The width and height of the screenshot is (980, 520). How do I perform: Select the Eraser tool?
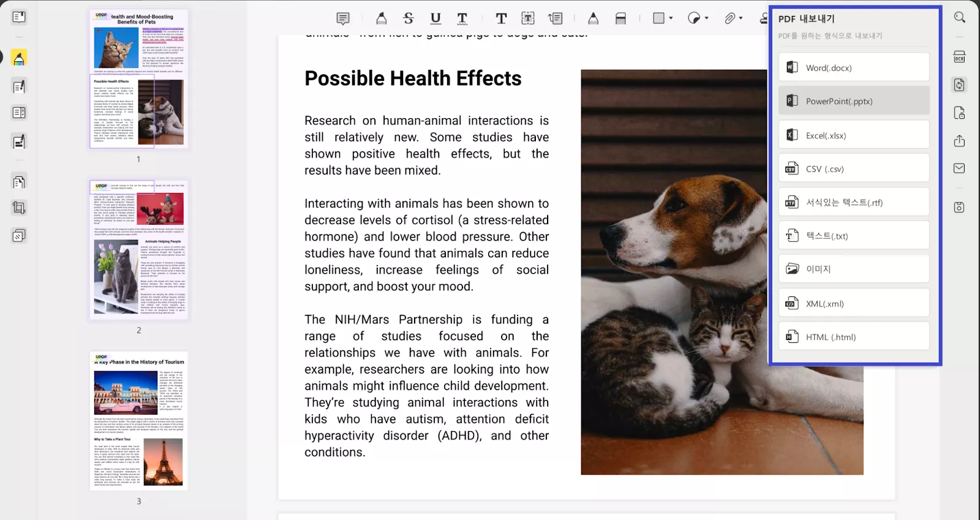click(x=620, y=18)
